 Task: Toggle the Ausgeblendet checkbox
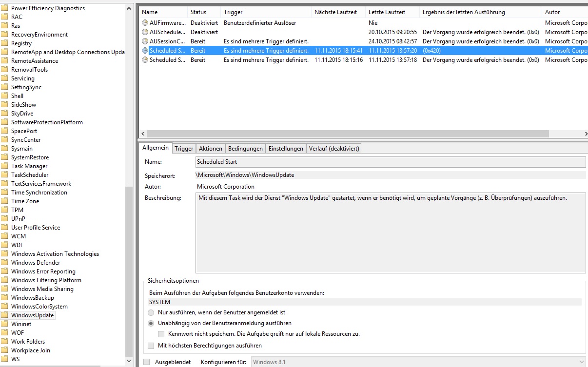tap(147, 362)
